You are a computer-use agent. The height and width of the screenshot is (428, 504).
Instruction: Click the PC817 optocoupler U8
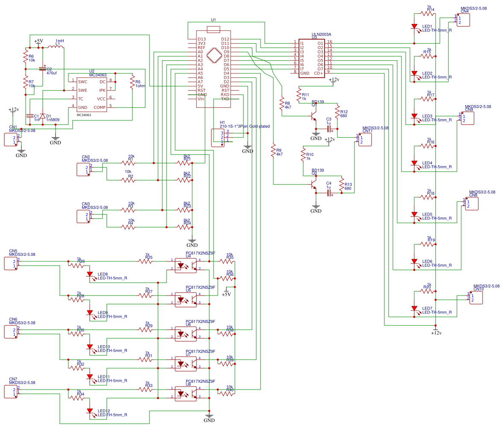coord(185,394)
